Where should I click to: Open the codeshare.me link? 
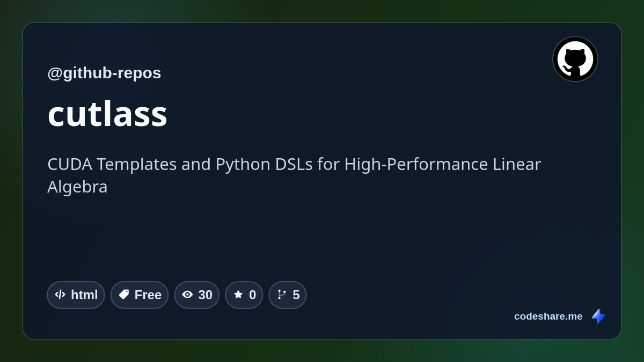pos(548,316)
